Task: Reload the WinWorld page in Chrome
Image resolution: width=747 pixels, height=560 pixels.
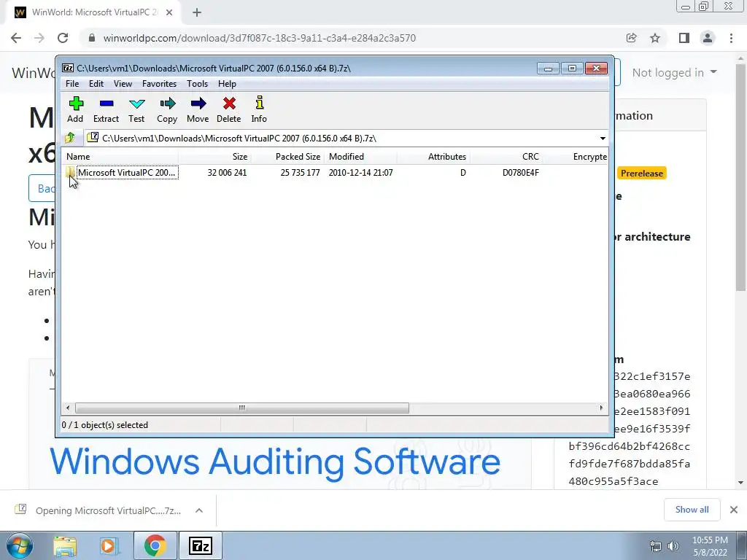Action: (x=63, y=38)
